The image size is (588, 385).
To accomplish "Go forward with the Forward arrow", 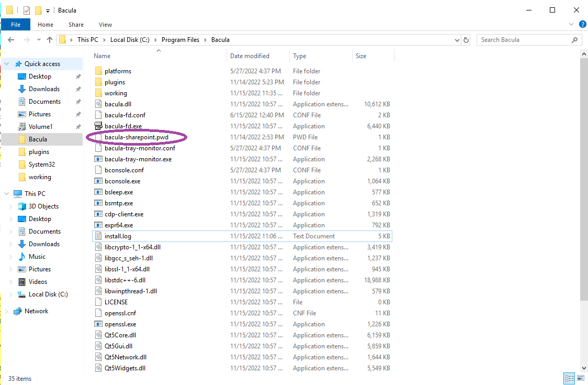I will pos(26,40).
